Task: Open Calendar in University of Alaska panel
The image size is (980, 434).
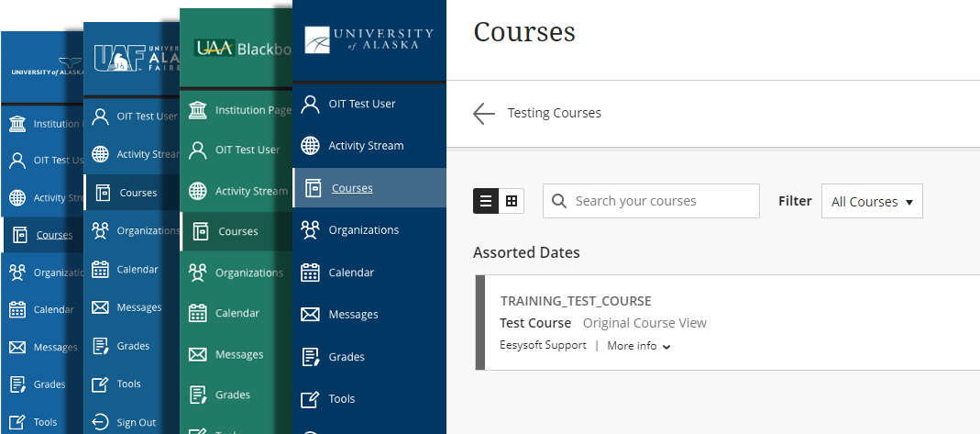Action: tap(351, 273)
